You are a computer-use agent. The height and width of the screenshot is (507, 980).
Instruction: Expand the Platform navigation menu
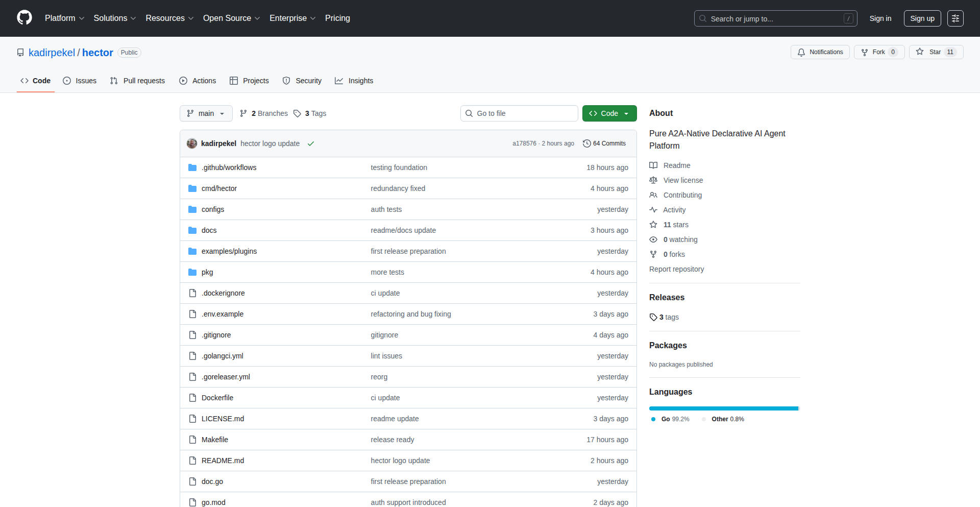click(x=64, y=18)
